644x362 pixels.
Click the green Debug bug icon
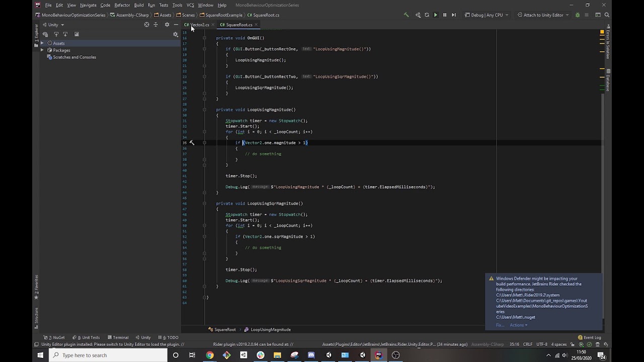[578, 15]
